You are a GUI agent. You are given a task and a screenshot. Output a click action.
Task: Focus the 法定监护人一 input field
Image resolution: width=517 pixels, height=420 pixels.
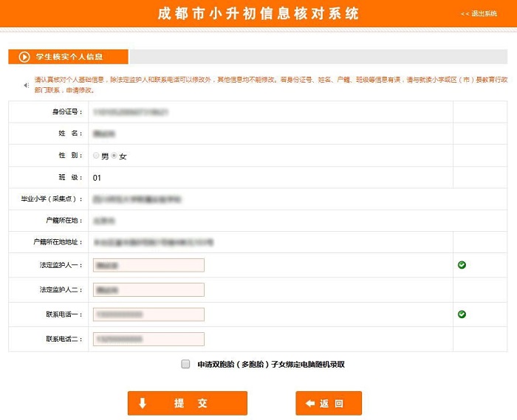point(148,265)
